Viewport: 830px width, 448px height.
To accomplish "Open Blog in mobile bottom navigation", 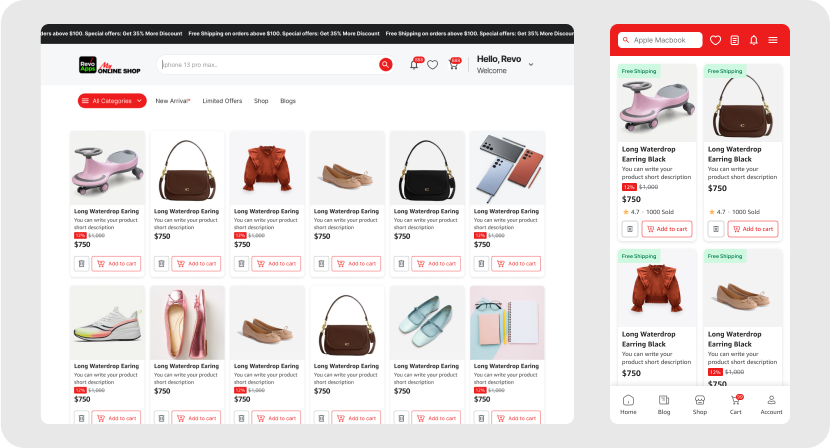I will [664, 404].
